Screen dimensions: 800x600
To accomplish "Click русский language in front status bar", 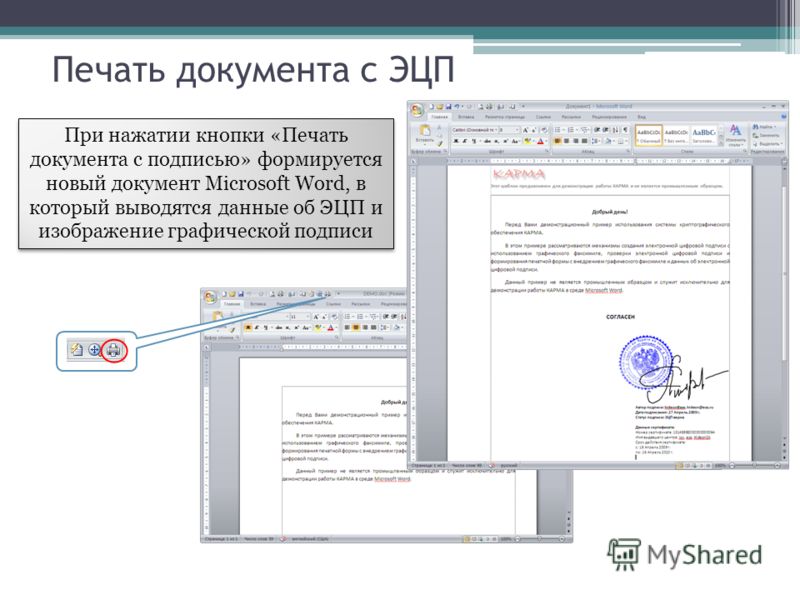I will [509, 465].
